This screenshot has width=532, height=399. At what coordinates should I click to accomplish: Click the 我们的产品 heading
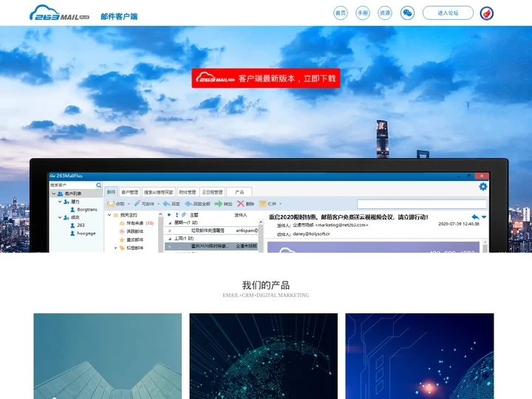266,285
